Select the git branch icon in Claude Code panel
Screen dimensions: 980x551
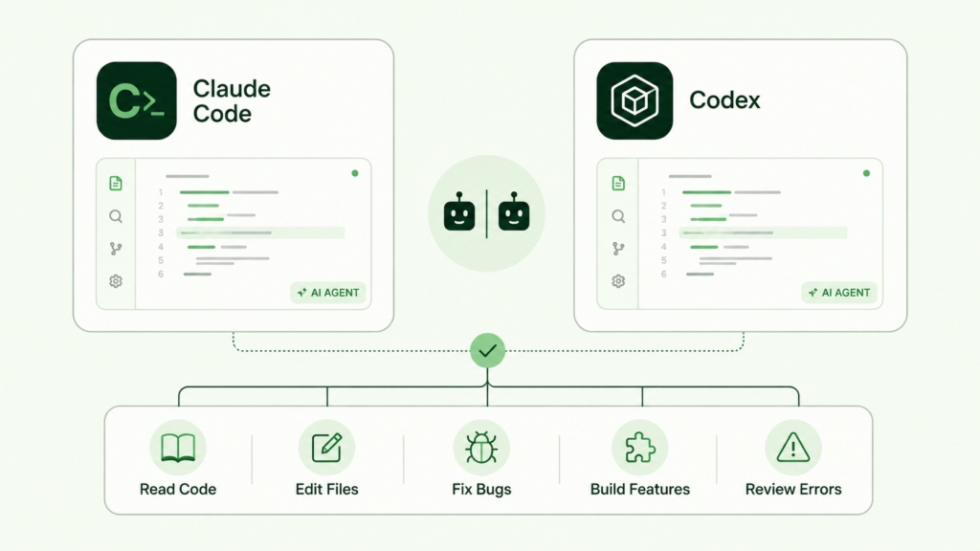pos(116,249)
